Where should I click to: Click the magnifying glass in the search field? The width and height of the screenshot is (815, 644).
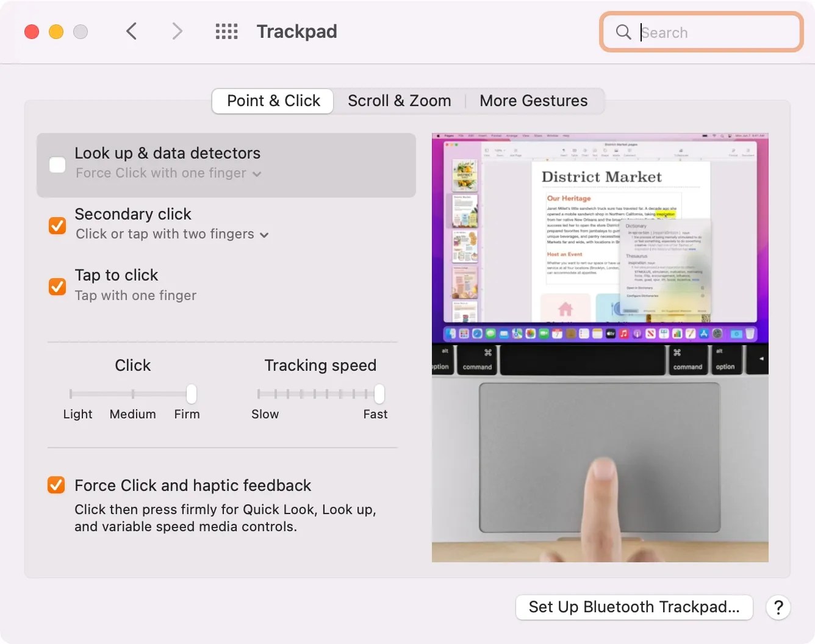[623, 32]
